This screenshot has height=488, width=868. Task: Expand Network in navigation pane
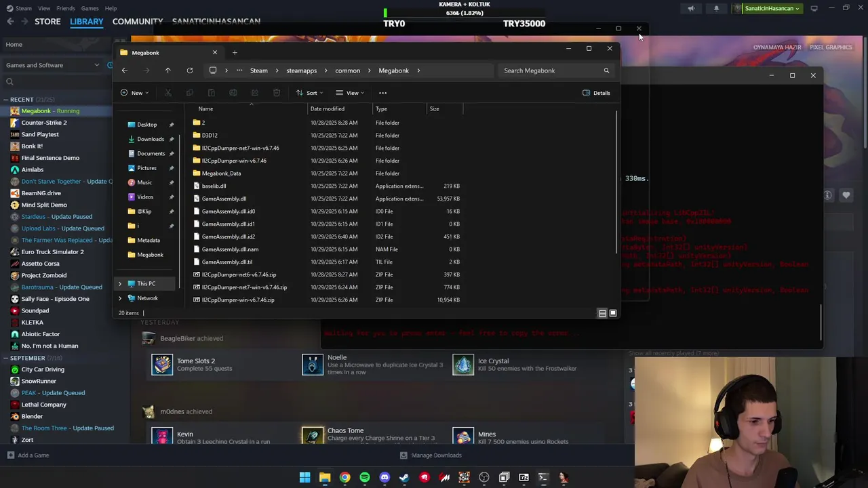coord(120,298)
